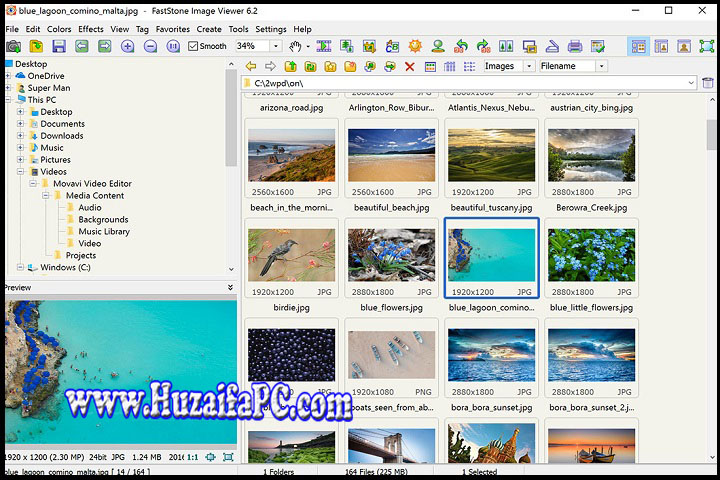Open the Settings menu
Image resolution: width=720 pixels, height=480 pixels.
270,29
